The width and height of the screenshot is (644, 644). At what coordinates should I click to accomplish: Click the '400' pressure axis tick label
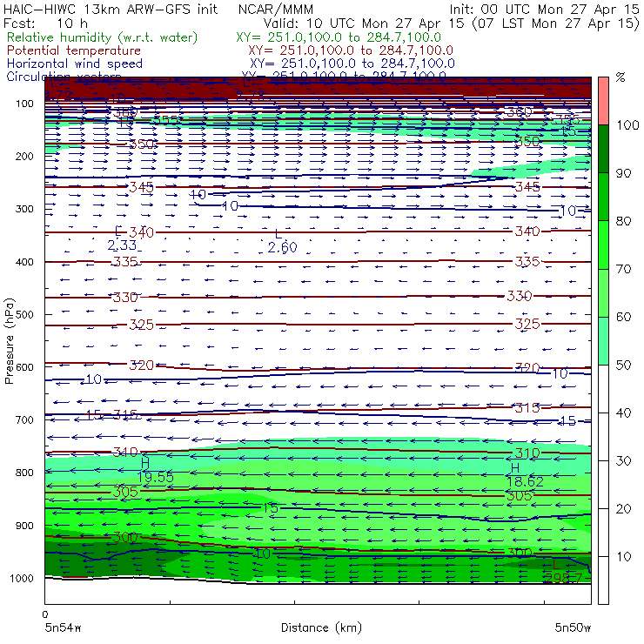tap(24, 262)
